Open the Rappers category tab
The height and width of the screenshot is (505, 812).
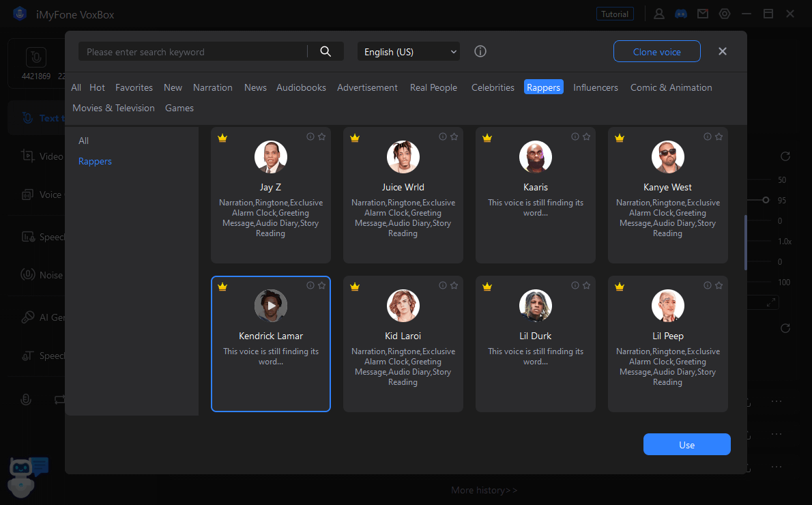(544, 87)
